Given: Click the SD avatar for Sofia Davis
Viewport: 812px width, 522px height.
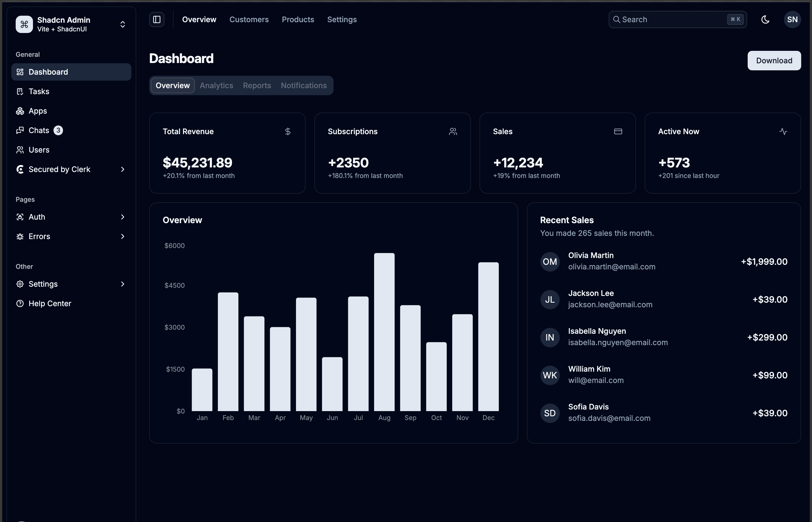Looking at the screenshot, I should pyautogui.click(x=550, y=413).
